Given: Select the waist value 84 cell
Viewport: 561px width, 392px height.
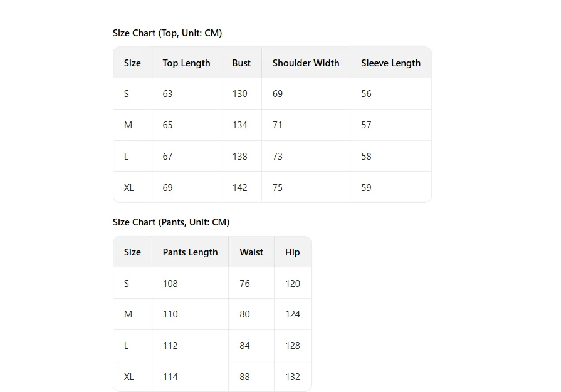Looking at the screenshot, I should pyautogui.click(x=244, y=346).
